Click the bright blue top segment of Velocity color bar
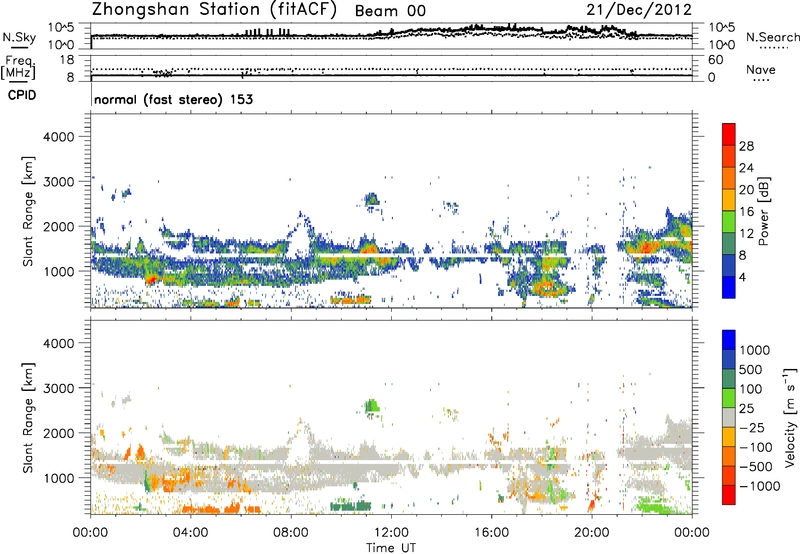 pyautogui.click(x=729, y=340)
